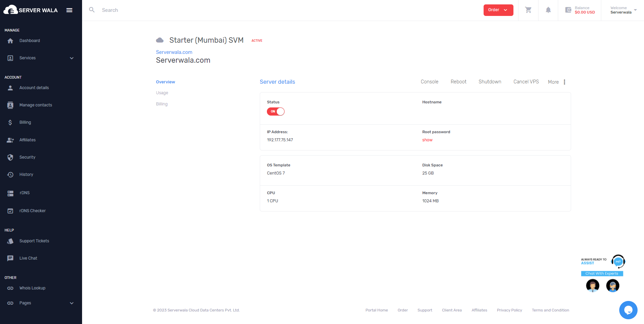Viewport: 644px width, 324px height.
Task: Expand the Pages submenu chevron
Action: 72,303
